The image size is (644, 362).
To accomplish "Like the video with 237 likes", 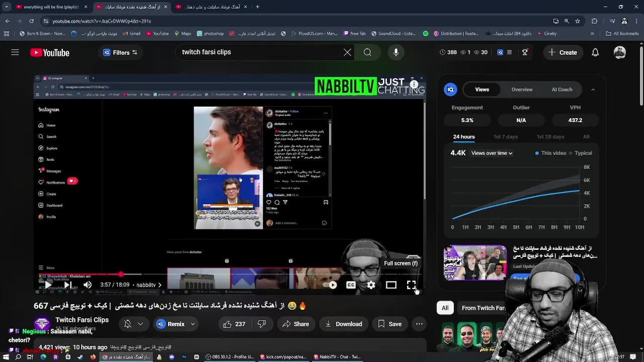I will click(234, 324).
